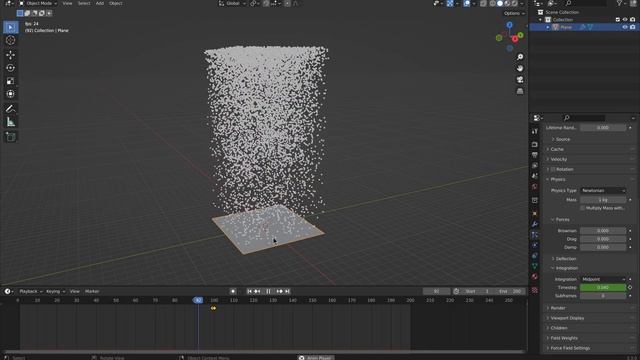This screenshot has height=360, width=640.
Task: Open the Physics Type Newtonian dropdown
Action: point(603,191)
